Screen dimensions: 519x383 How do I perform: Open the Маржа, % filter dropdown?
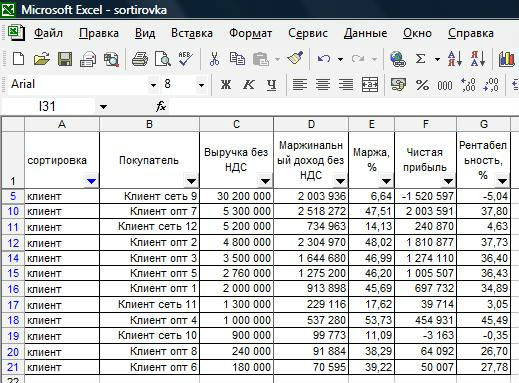coord(386,181)
